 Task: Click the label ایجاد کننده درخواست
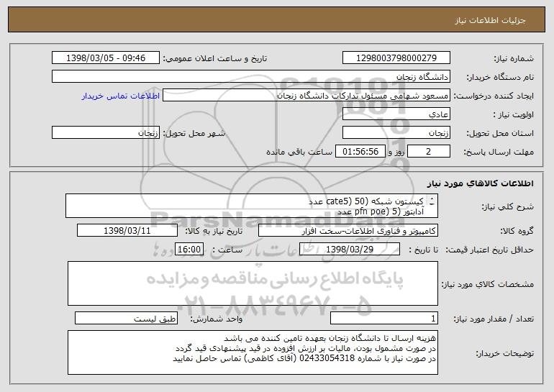point(494,96)
